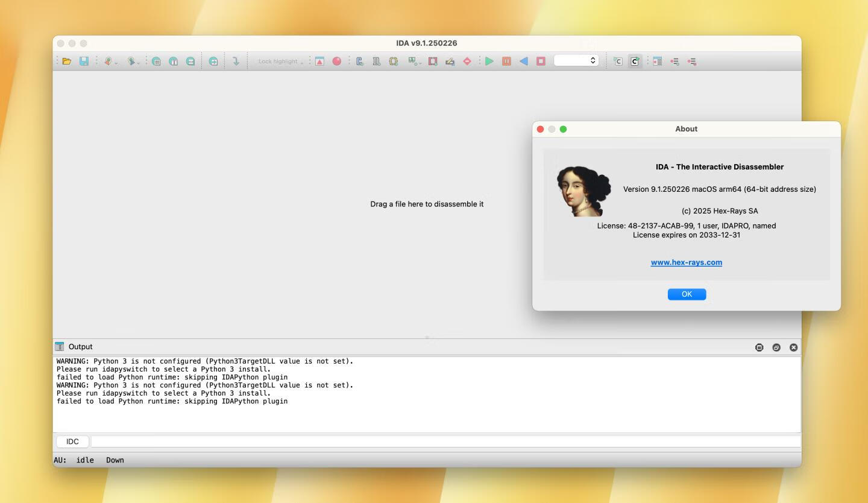Click the 'Version 9.1.250226 macOS arm64' text
Screen dimensions: 868x503
(x=720, y=189)
